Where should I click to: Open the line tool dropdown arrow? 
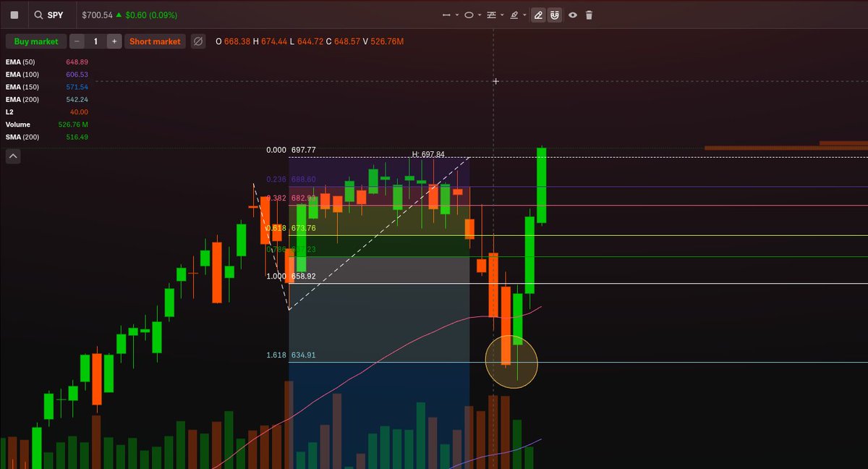point(457,14)
